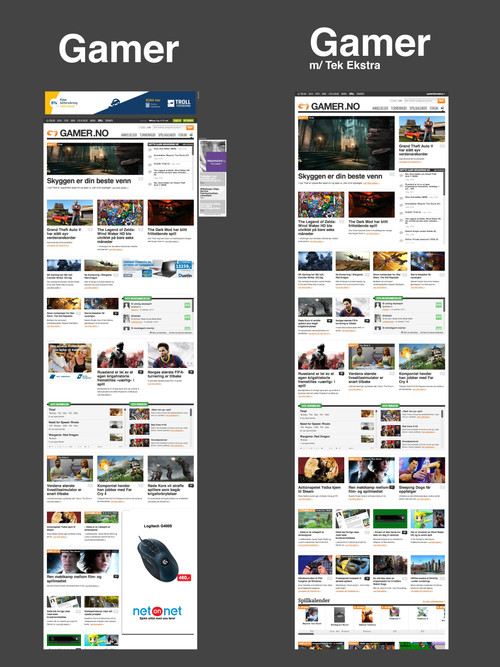Open 'Skyggen er din beste venn' headline, Tek Ekstra page
The image size is (500, 667).
pos(340,176)
